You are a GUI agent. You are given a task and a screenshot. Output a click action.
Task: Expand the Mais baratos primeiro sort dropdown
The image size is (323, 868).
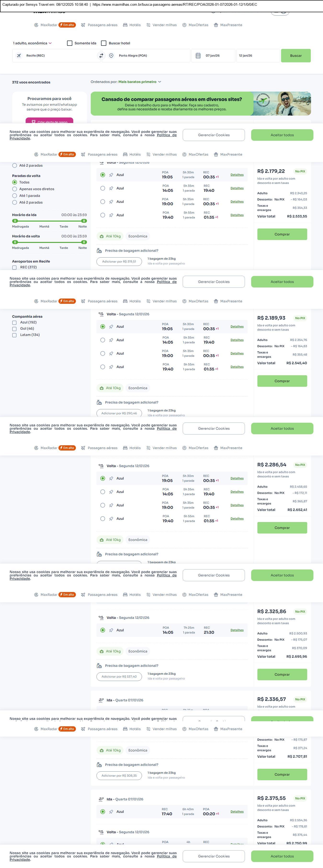[x=140, y=82]
